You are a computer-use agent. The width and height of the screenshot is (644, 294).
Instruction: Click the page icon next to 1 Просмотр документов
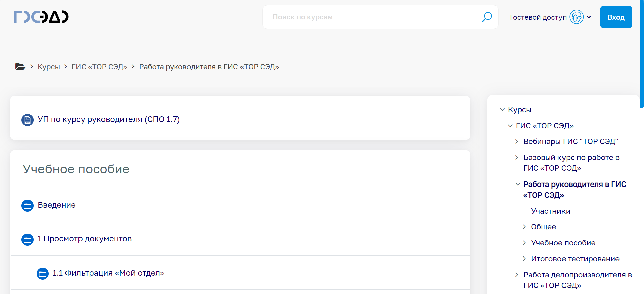click(x=28, y=239)
